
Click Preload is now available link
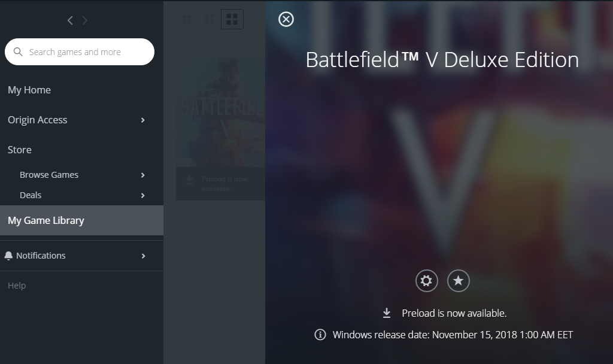click(454, 313)
